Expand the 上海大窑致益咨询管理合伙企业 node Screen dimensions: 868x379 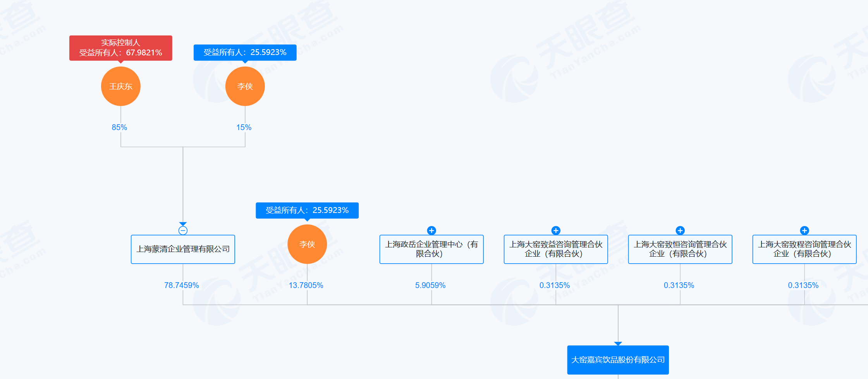[556, 231]
